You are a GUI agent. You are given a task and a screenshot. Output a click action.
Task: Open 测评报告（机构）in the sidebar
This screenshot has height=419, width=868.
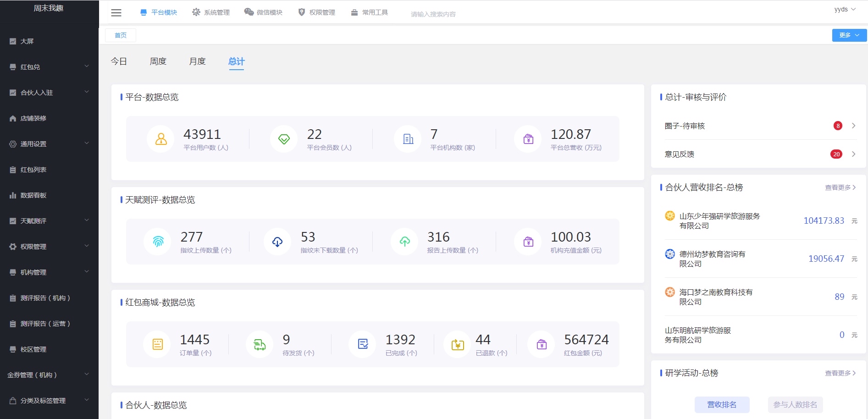(49, 298)
